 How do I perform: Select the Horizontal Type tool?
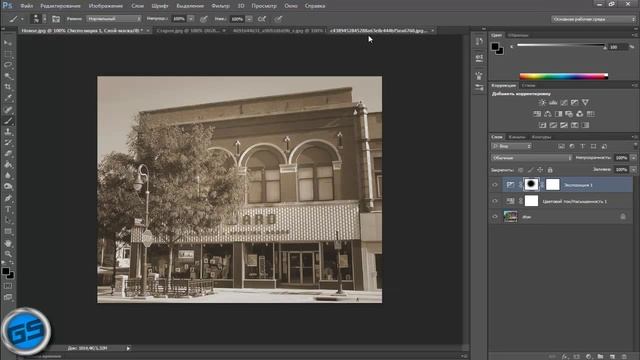[x=8, y=209]
